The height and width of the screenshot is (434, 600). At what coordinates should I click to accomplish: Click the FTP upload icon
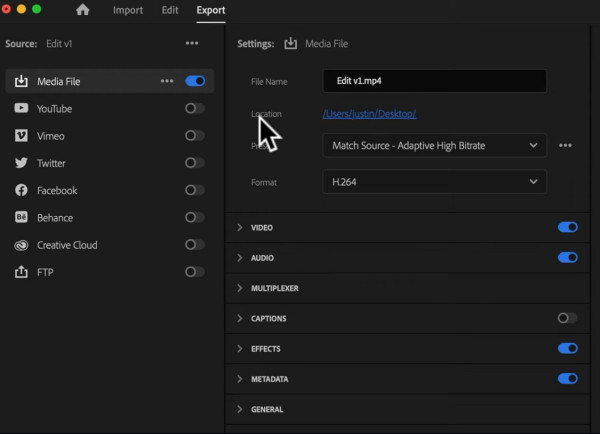pos(21,272)
